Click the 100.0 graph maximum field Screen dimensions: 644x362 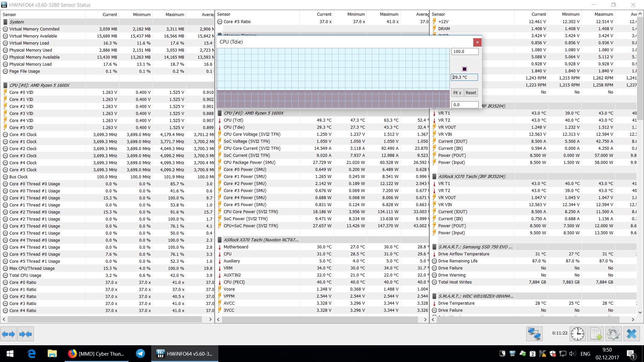464,52
